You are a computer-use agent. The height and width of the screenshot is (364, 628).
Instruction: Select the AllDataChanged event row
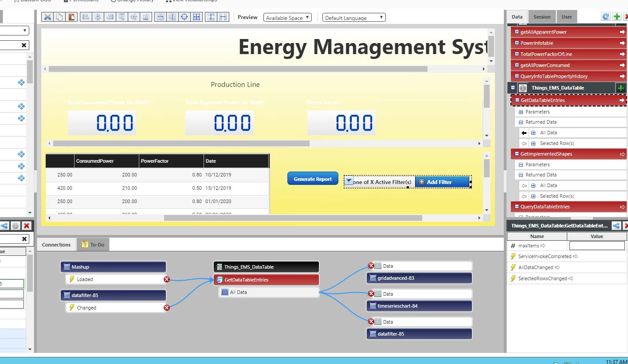pos(567,267)
